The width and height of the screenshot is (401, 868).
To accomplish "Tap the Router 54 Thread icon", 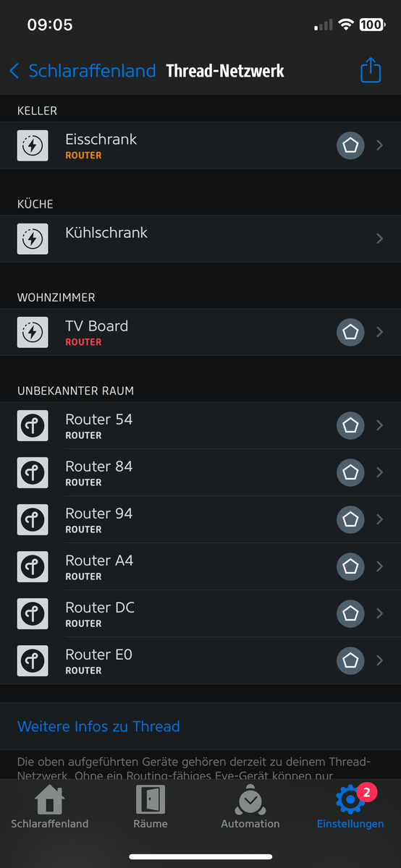I will click(33, 425).
